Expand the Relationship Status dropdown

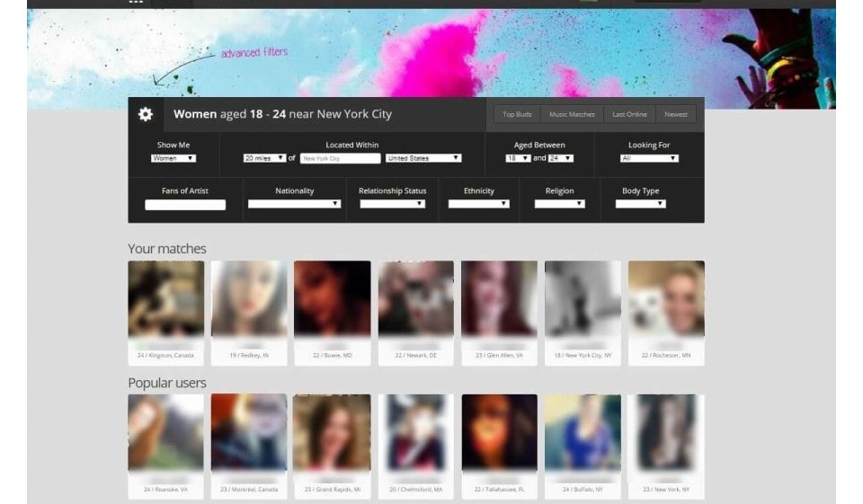pyautogui.click(x=392, y=204)
